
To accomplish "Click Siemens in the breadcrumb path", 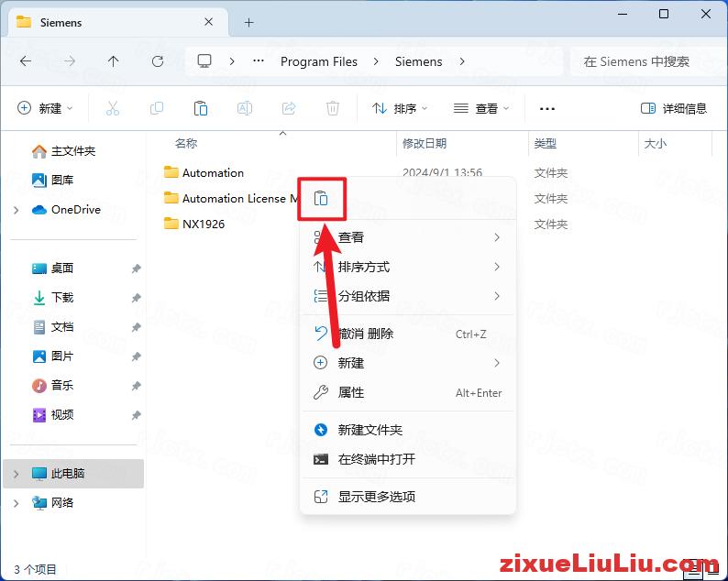I will coord(418,61).
